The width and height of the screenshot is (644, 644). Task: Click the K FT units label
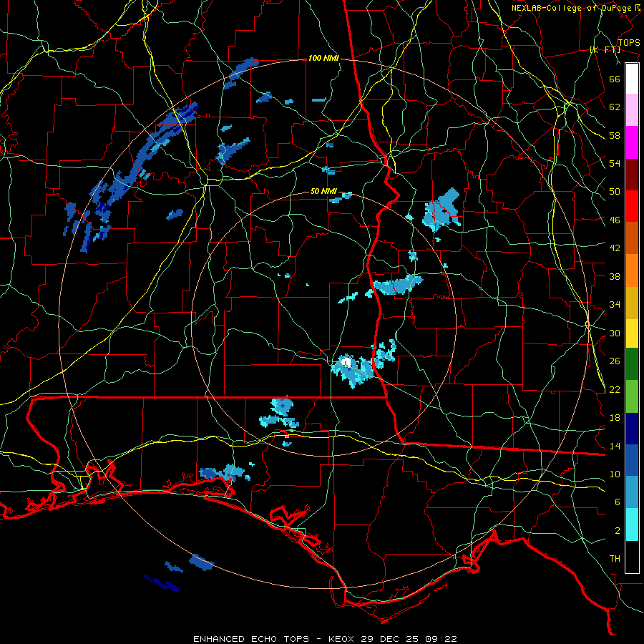pos(605,49)
